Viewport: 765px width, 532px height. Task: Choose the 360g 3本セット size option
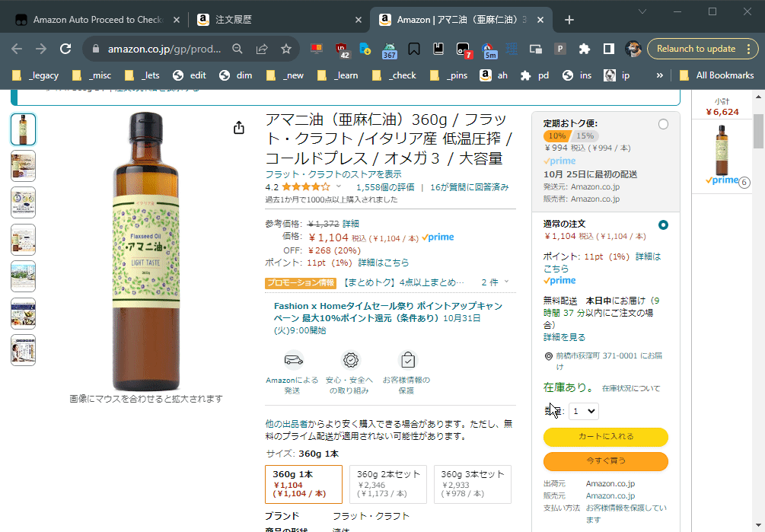[472, 484]
